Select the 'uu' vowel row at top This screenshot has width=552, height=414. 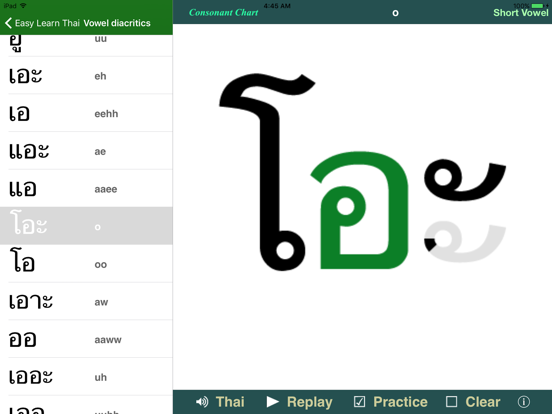click(86, 45)
